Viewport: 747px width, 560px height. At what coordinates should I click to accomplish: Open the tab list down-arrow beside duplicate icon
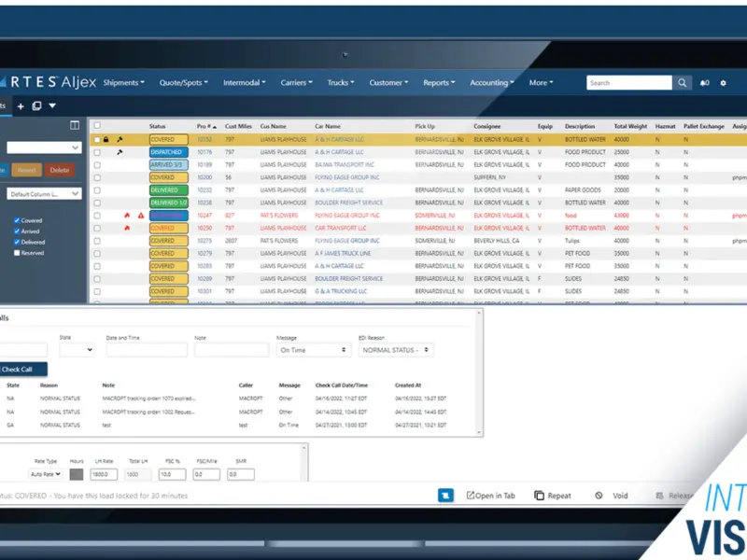[52, 105]
